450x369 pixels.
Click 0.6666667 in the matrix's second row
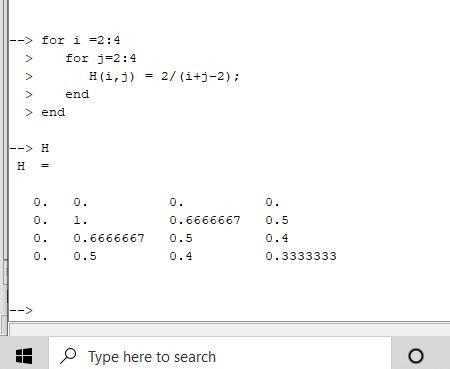click(x=205, y=220)
